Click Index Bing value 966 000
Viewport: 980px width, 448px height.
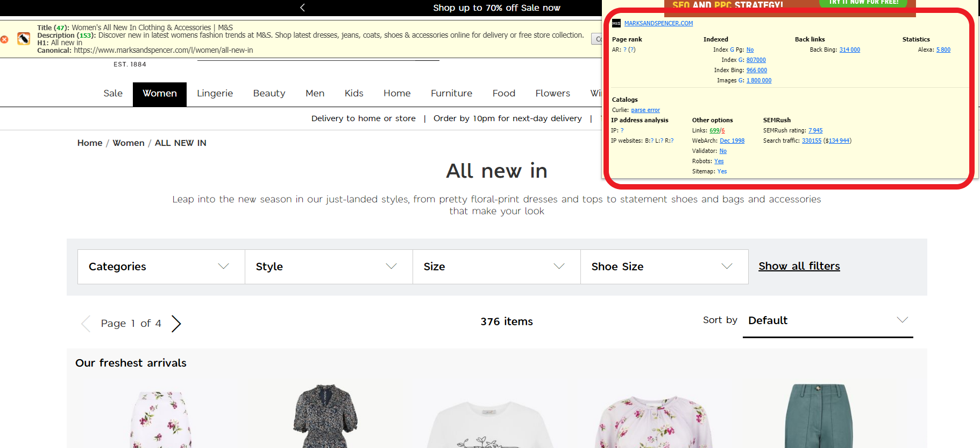756,70
